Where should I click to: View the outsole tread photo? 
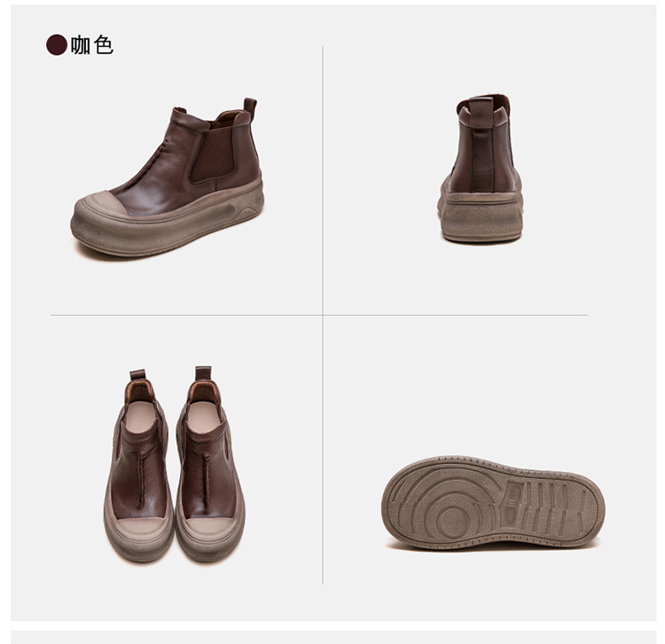pos(493,503)
